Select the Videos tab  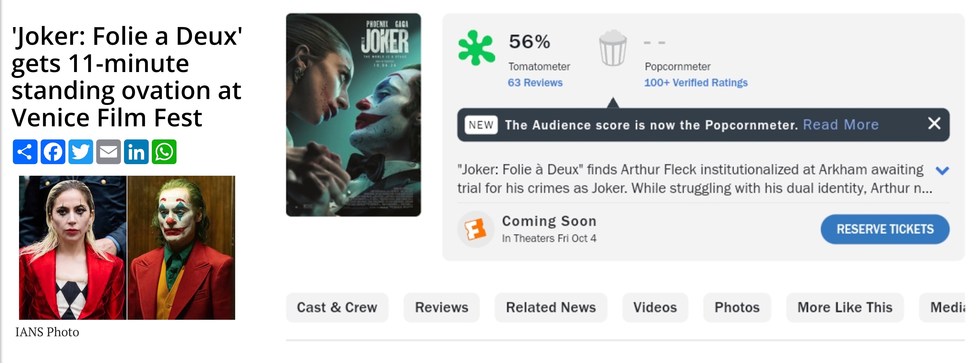click(x=655, y=307)
